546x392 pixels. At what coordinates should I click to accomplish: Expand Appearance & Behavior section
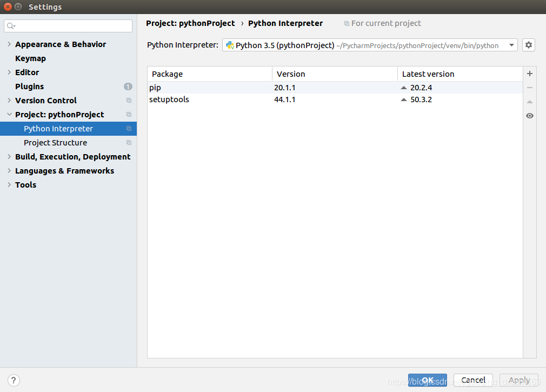point(9,44)
